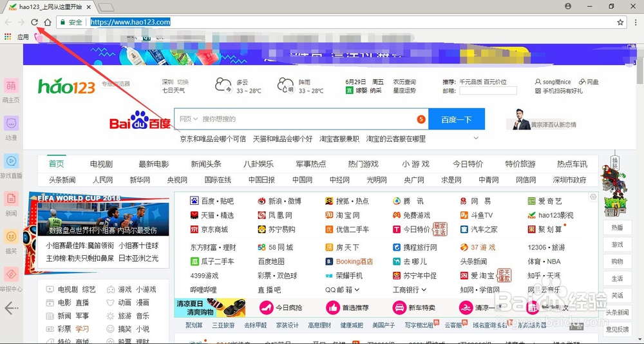Open the 清凉夏日 清爽购物 banner

tap(210, 307)
